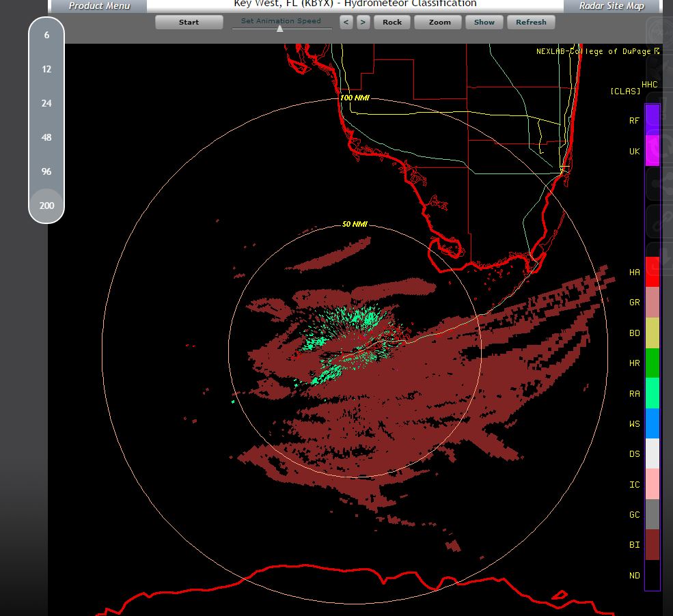
Task: Choose the 24 frame loop option
Action: [46, 103]
